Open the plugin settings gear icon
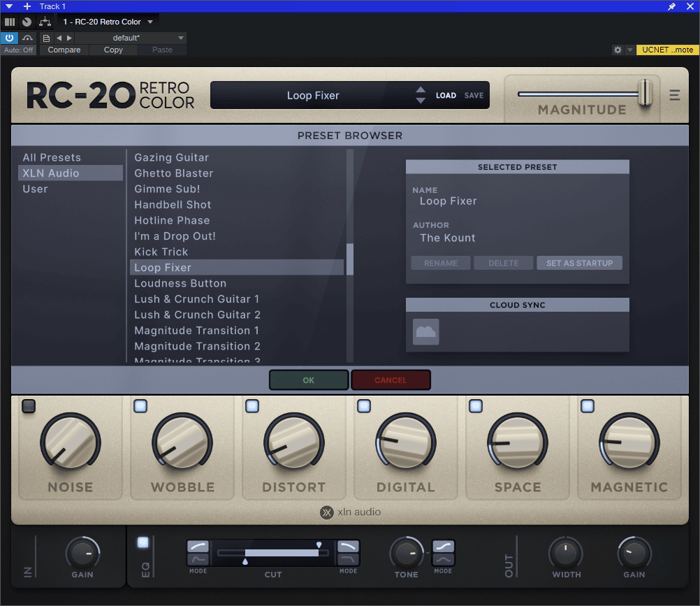This screenshot has width=700, height=606. pyautogui.click(x=618, y=50)
